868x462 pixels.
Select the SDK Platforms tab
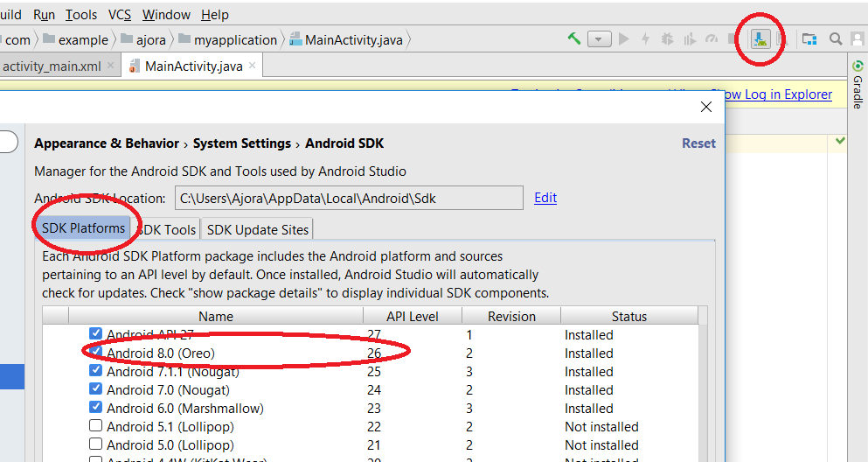[x=84, y=228]
